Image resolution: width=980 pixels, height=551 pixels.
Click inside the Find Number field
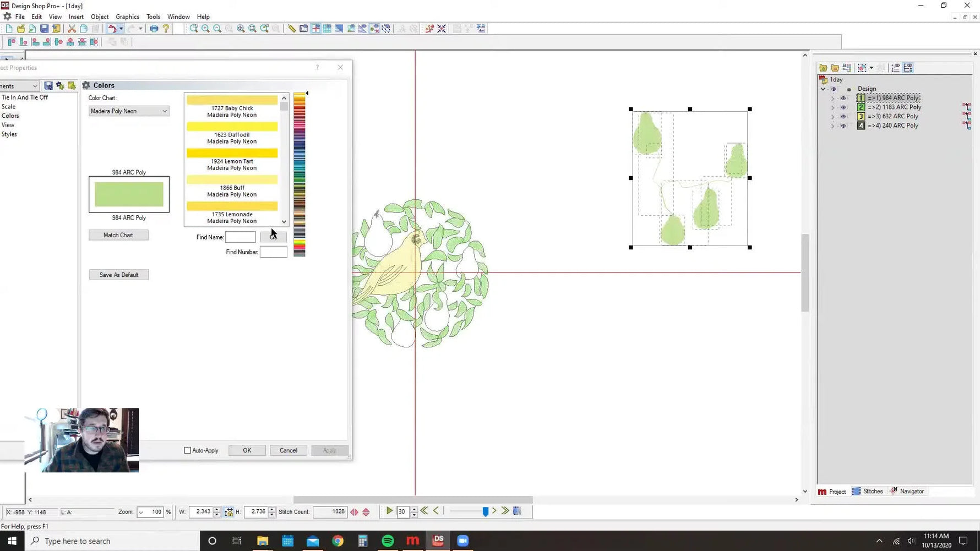pos(274,252)
